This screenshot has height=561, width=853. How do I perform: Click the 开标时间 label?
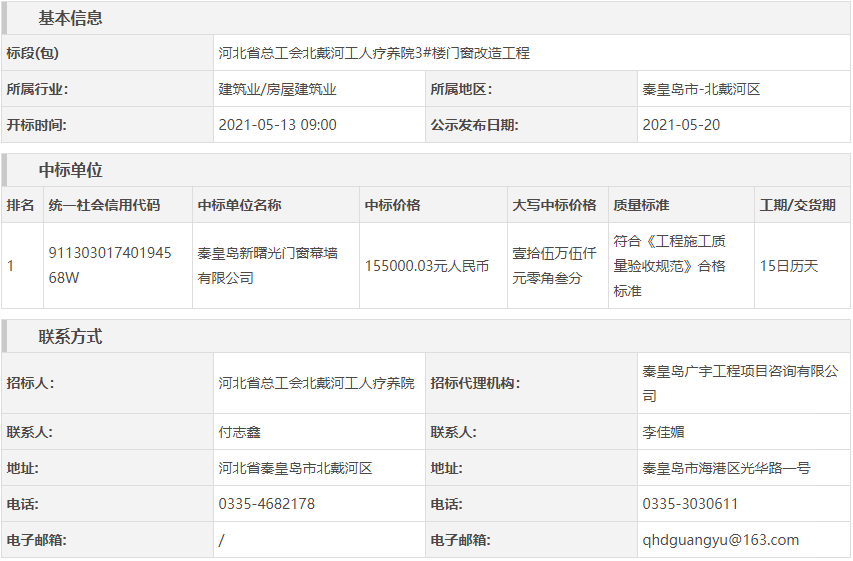tap(36, 125)
